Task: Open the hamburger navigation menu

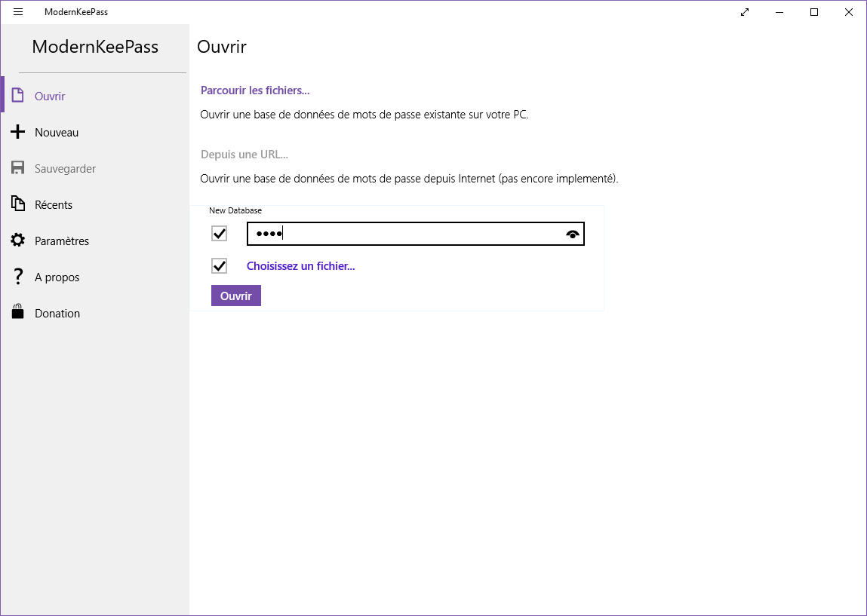Action: click(x=18, y=12)
